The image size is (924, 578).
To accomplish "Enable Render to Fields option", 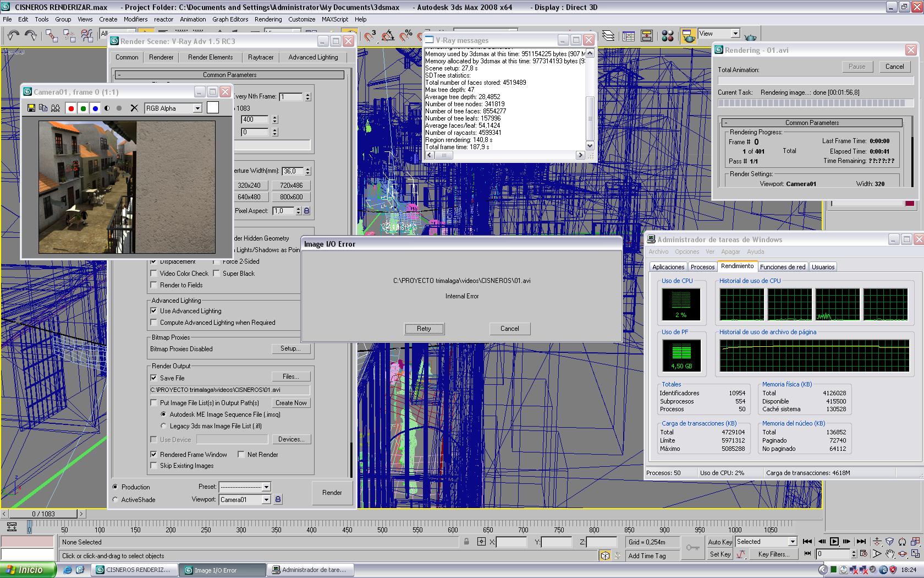I will click(x=154, y=285).
